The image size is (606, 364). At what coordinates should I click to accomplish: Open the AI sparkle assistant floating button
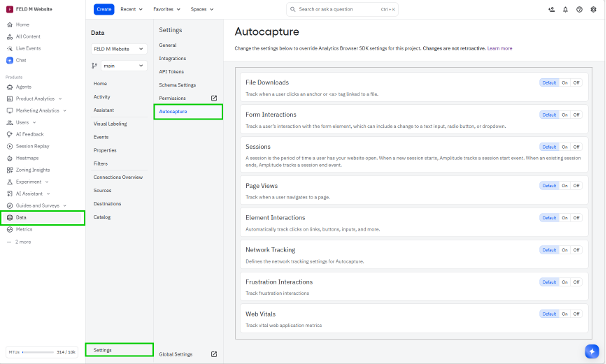click(x=592, y=351)
